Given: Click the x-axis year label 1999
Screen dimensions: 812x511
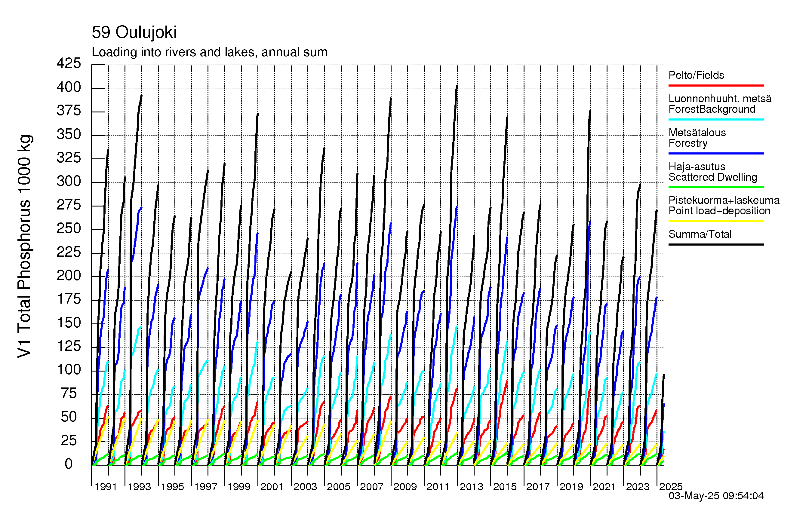Looking at the screenshot, I should 239,487.
